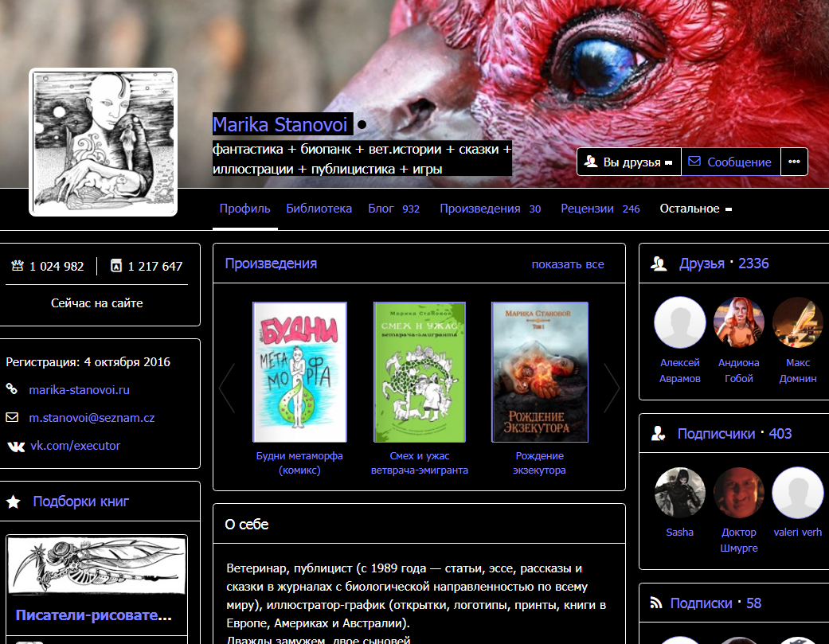Click the reputation badge icon near 1 217 647
This screenshot has height=644, width=829.
click(x=115, y=266)
